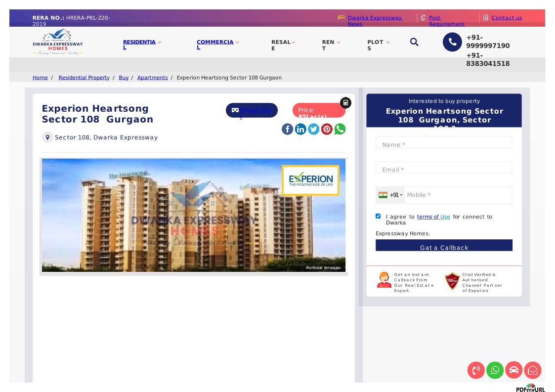Share property on Pinterest
555x392 pixels.
click(x=327, y=129)
